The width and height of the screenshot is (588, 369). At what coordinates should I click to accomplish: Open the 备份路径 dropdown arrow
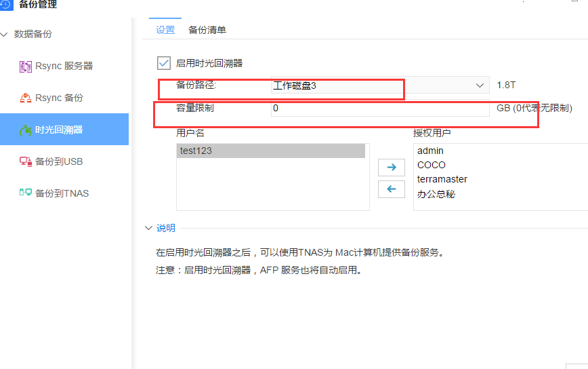480,85
